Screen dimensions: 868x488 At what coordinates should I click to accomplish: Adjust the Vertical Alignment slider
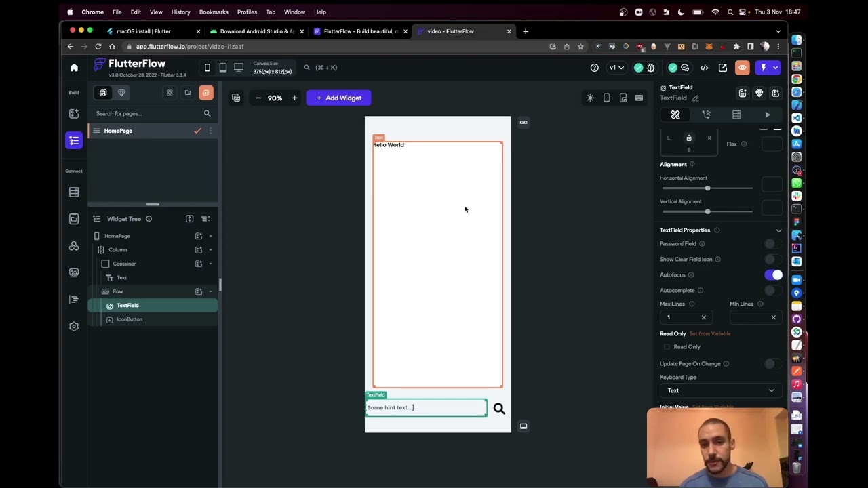pos(707,212)
